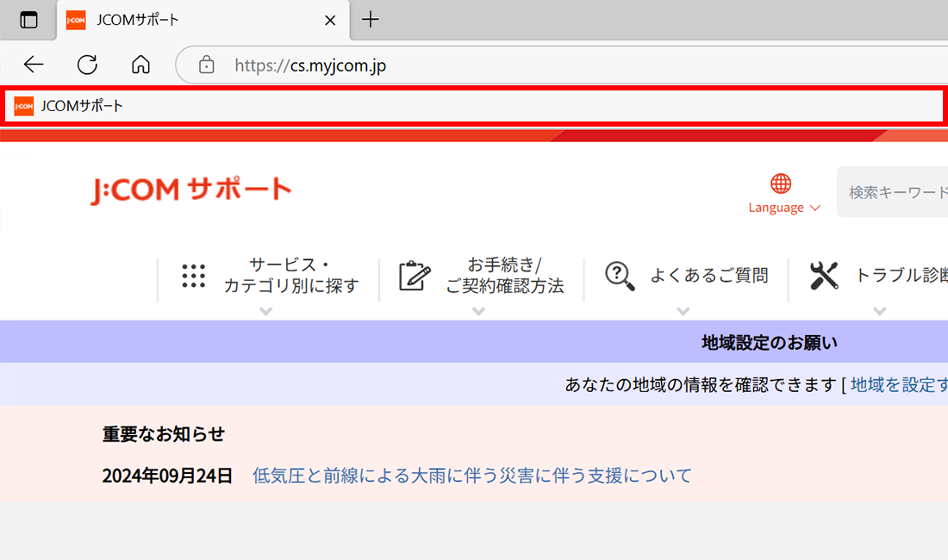
Task: Expand chevron under トラブル診断
Action: click(x=880, y=311)
